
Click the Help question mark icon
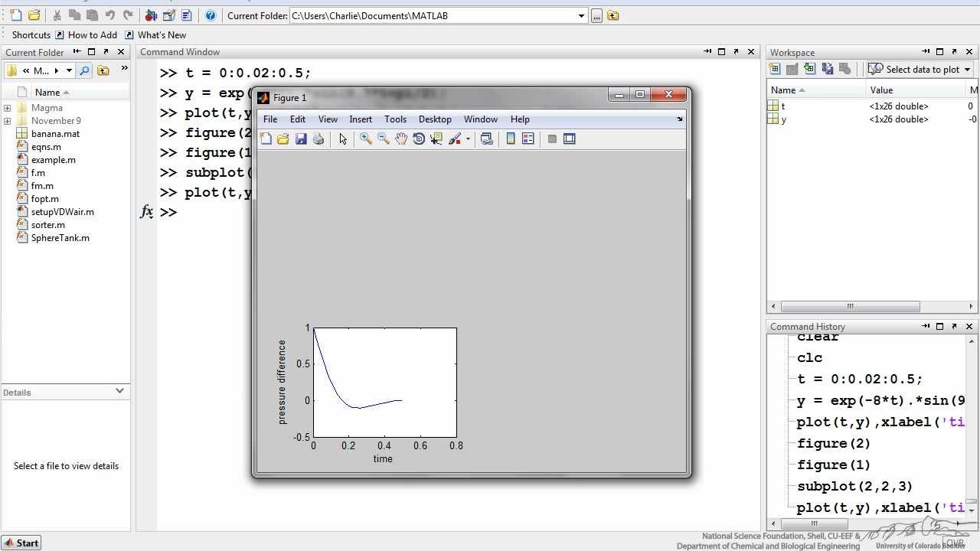(x=211, y=15)
